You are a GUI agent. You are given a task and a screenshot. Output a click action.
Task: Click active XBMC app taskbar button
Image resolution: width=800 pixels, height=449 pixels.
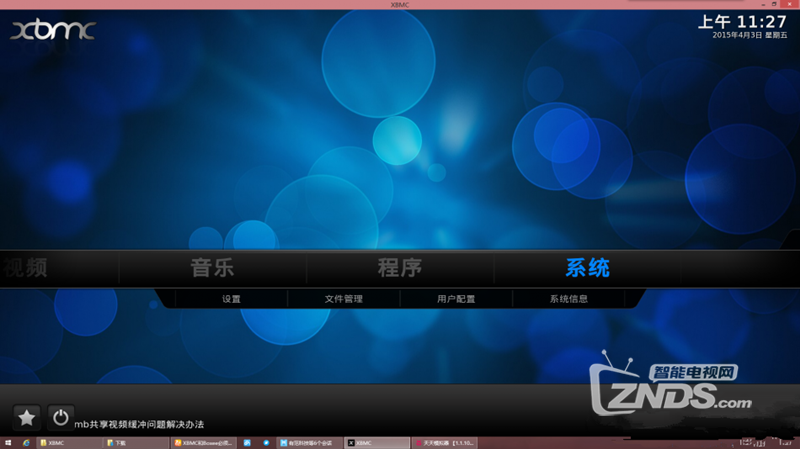[377, 443]
